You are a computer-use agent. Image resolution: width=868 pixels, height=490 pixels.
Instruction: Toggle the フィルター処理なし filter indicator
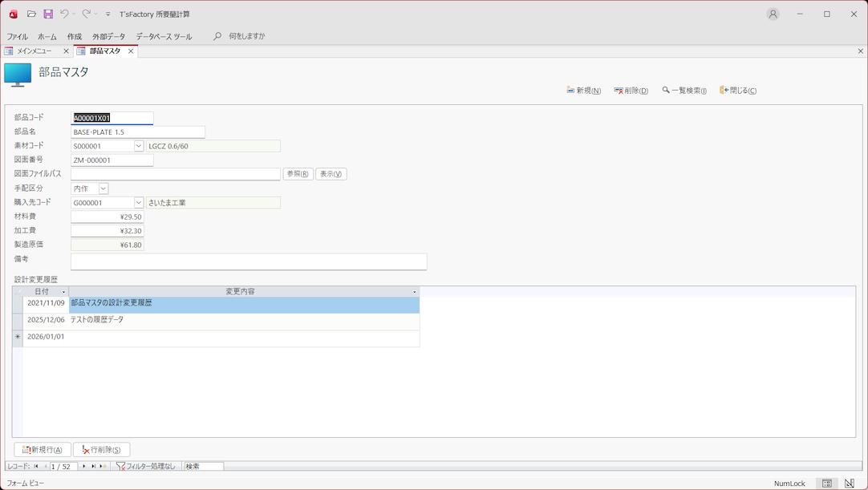(146, 466)
